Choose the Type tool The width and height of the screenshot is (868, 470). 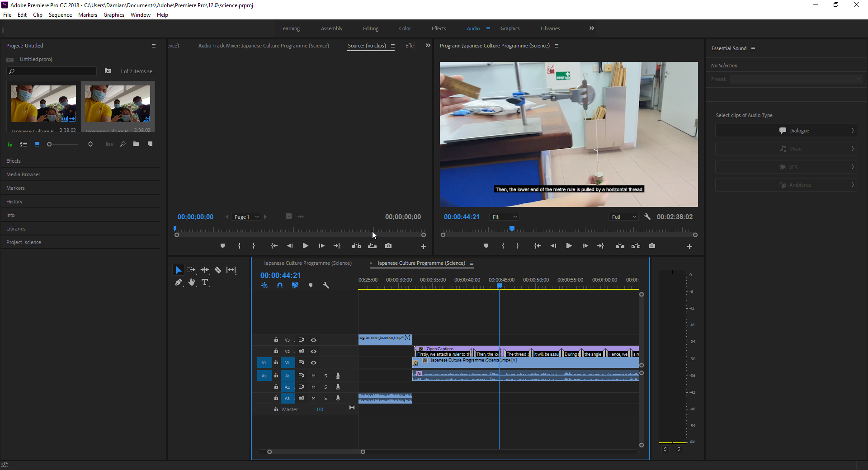(x=205, y=282)
